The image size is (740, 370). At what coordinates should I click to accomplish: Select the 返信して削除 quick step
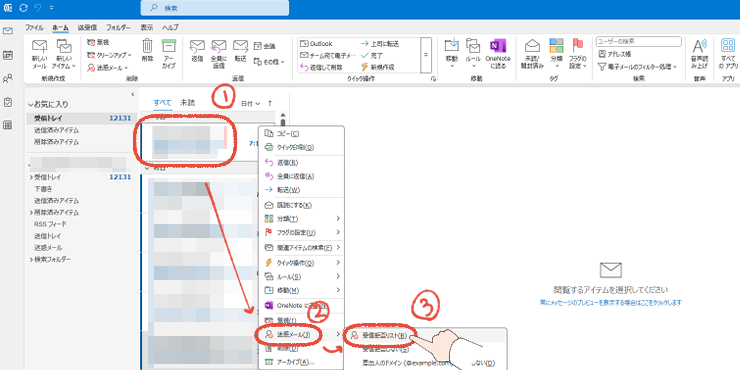click(x=320, y=67)
